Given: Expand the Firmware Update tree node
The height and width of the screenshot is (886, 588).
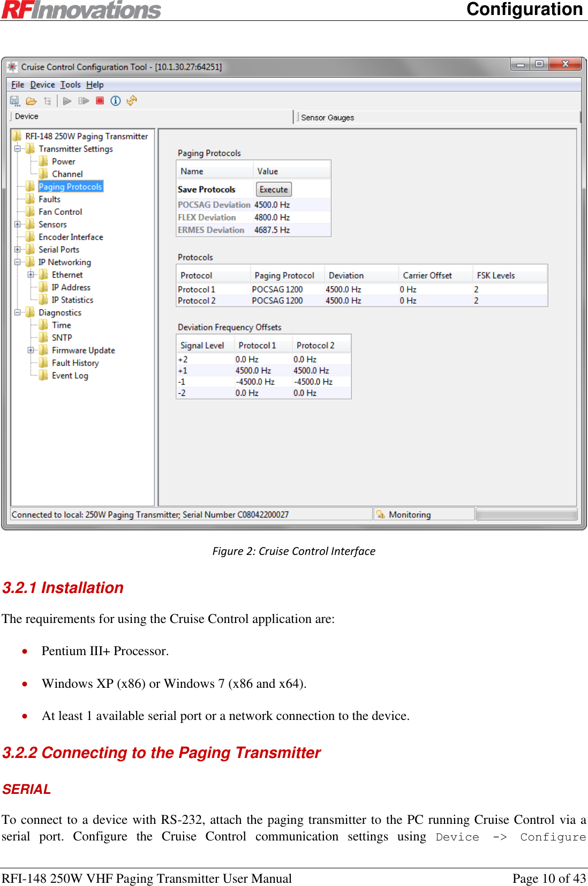Looking at the screenshot, I should click(31, 350).
